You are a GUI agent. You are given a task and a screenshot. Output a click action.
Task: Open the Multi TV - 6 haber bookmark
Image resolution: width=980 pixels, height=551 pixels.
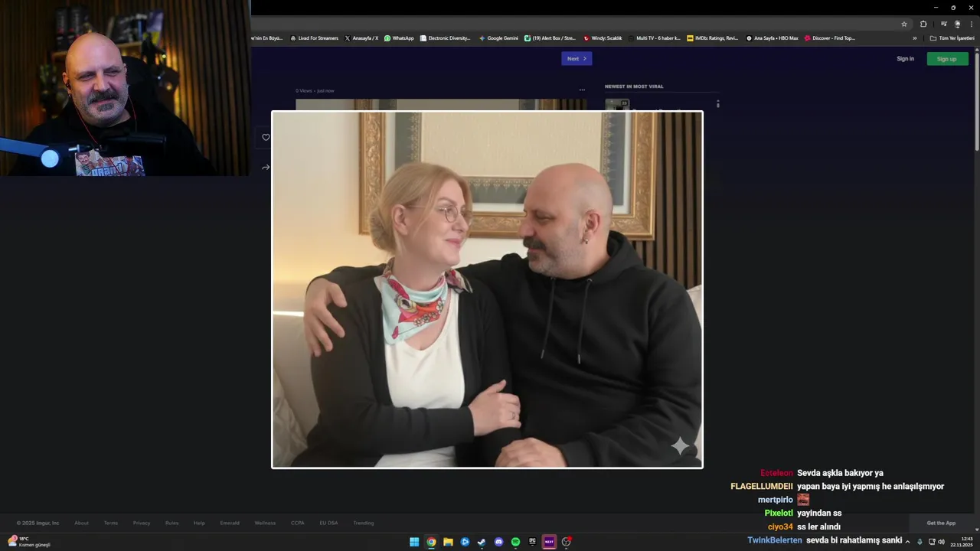pos(654,38)
